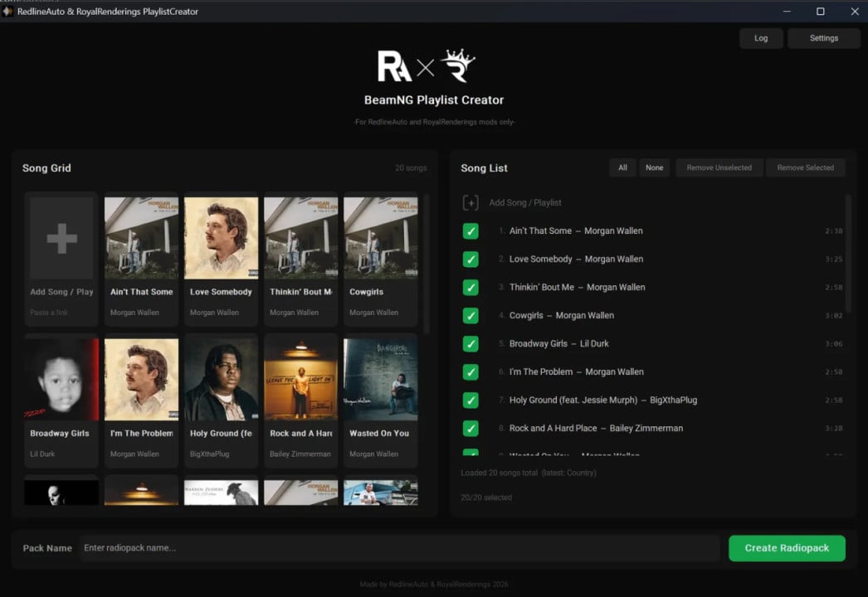
Task: Select the Cowgirls album cover
Action: tap(380, 238)
